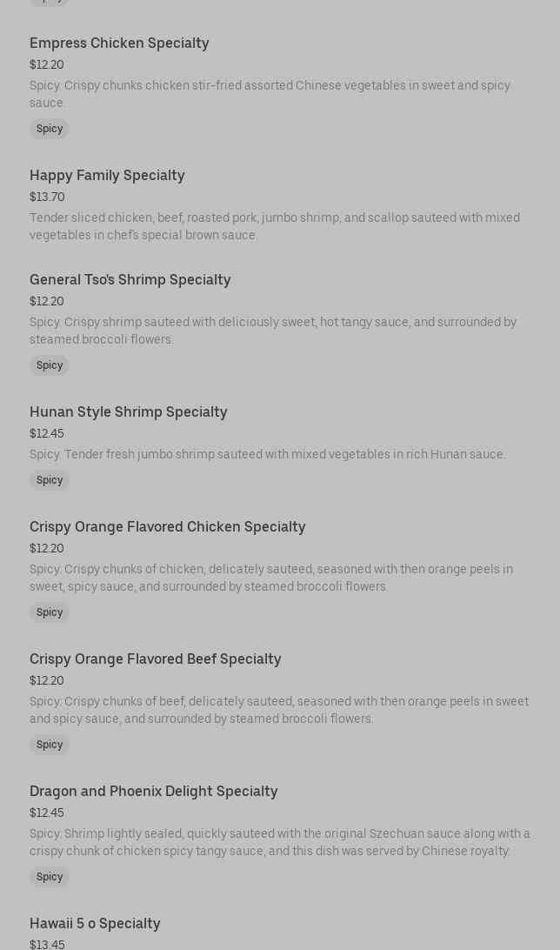Image resolution: width=560 pixels, height=950 pixels.
Task: Click the Hunan Style Shrimp $12.45 price
Action: 47,434
